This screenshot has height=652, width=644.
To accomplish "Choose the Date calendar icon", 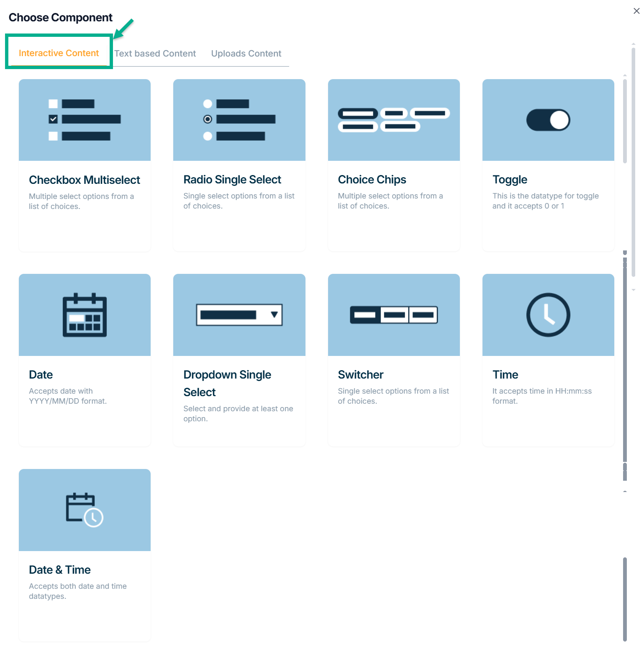I will tap(85, 315).
